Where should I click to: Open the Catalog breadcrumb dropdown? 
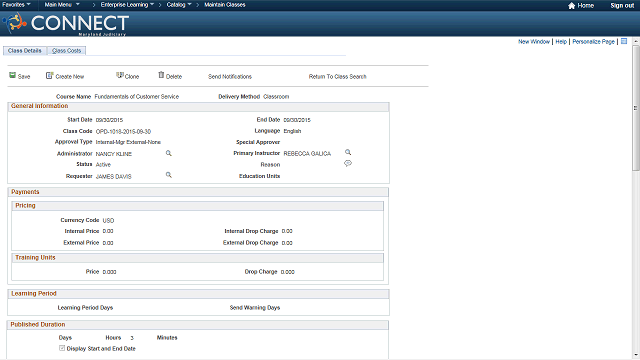[x=179, y=5]
